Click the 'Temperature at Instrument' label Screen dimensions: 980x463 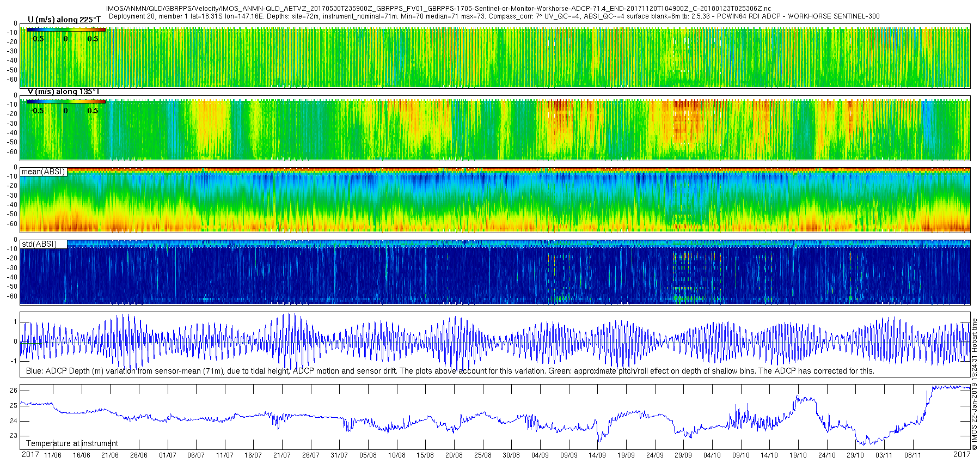click(72, 443)
